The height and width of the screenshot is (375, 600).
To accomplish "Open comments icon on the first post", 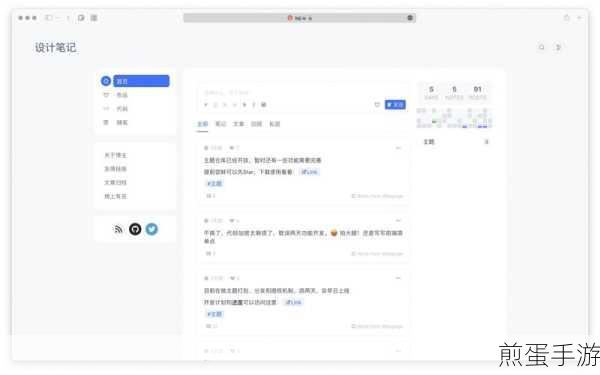I will [x=209, y=196].
